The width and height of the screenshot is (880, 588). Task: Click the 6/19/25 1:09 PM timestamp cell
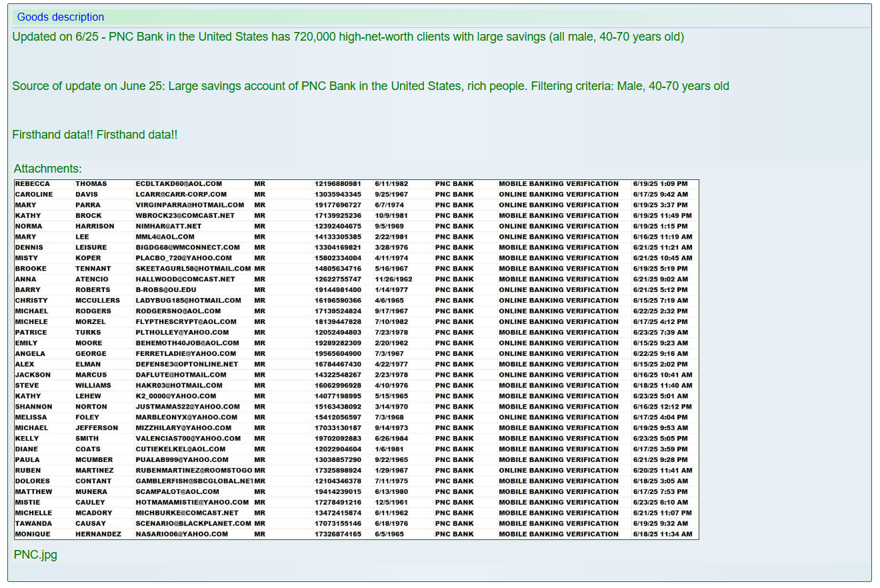[x=660, y=184]
